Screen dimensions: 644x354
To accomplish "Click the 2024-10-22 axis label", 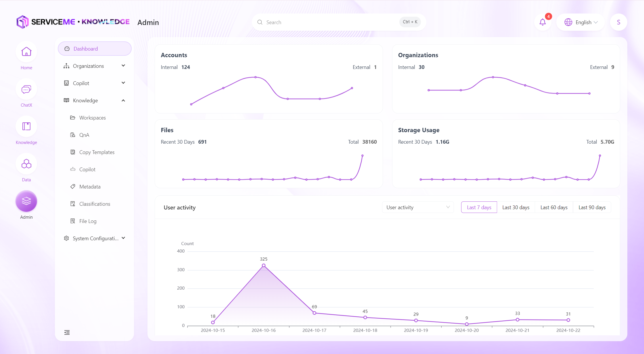I will coord(568,330).
